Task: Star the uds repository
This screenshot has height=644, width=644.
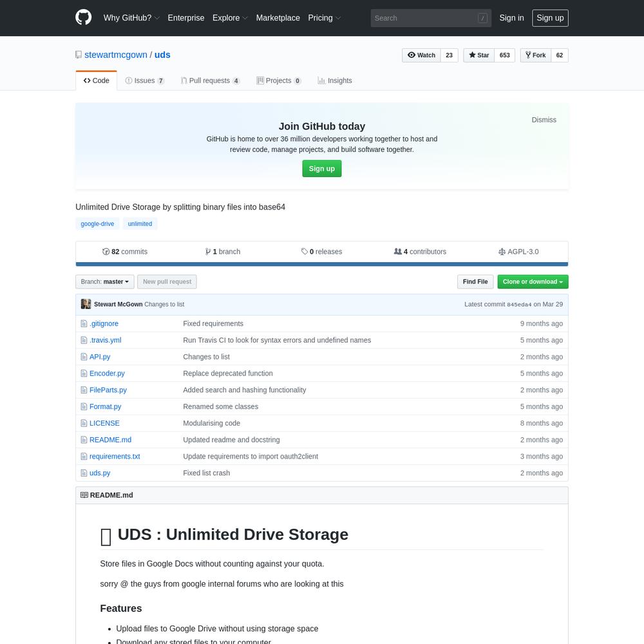Action: click(x=479, y=55)
